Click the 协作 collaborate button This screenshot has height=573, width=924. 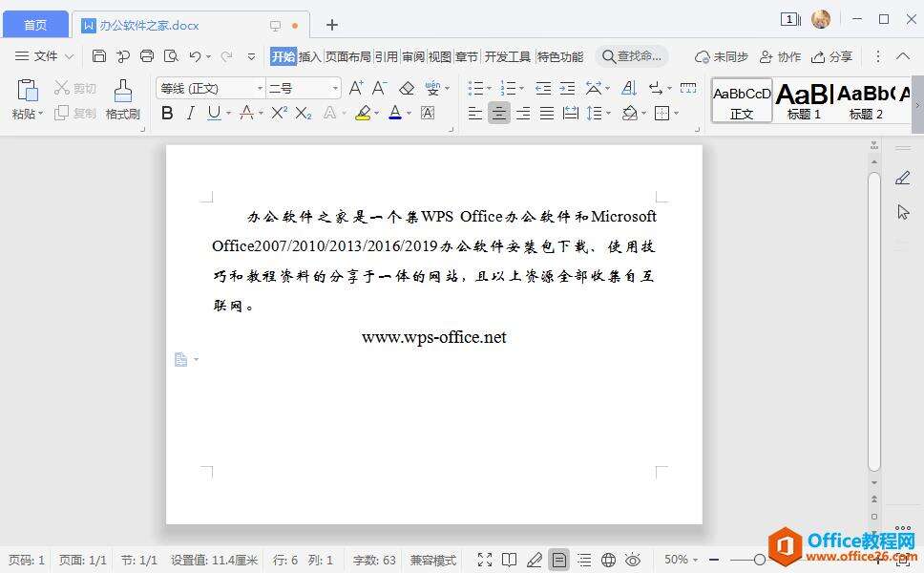[780, 56]
